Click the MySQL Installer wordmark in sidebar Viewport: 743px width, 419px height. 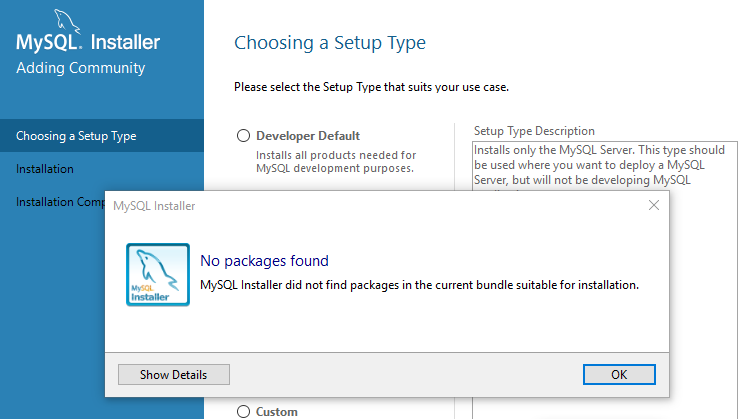(x=88, y=43)
